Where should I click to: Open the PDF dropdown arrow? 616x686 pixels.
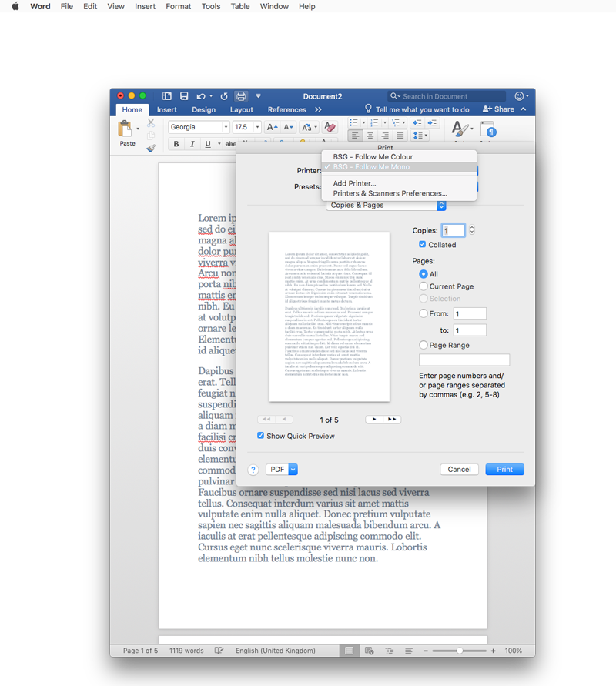293,470
